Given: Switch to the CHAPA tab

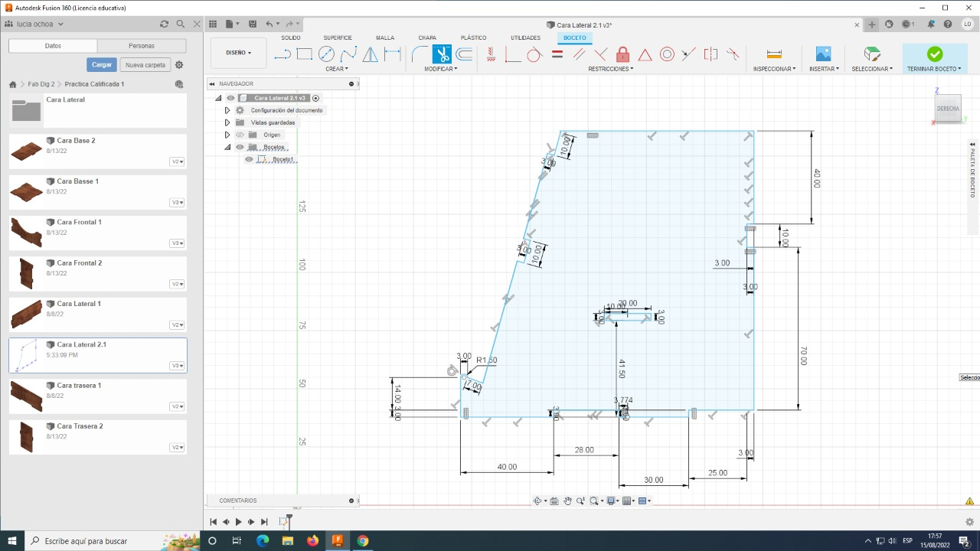Looking at the screenshot, I should (x=427, y=37).
